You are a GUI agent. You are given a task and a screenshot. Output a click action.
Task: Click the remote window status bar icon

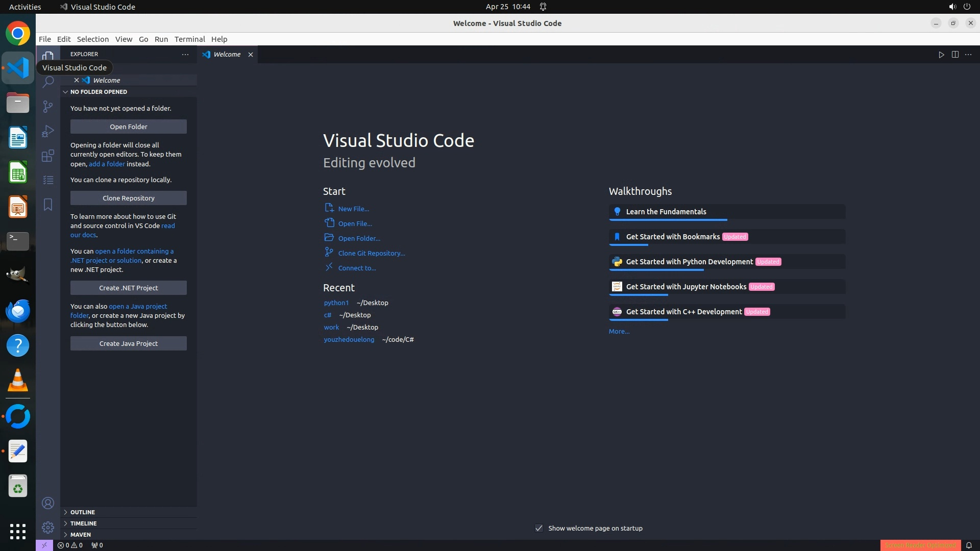pos(44,545)
